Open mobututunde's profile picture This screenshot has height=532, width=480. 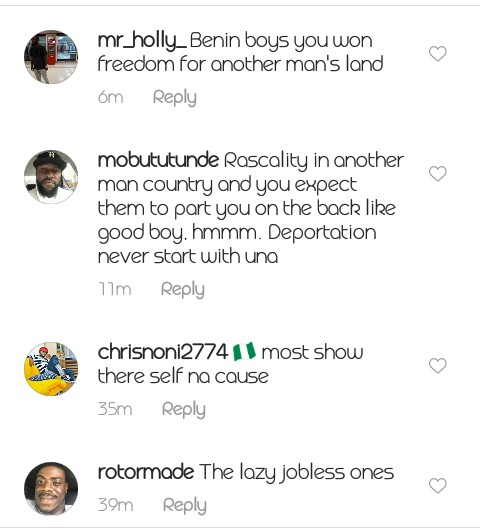click(x=51, y=177)
